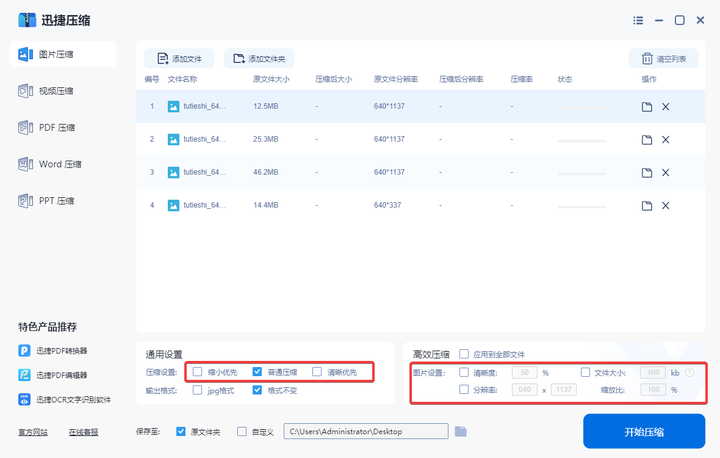The width and height of the screenshot is (720, 458).
Task: Enable 缩小优先 compression option
Action: tap(197, 372)
